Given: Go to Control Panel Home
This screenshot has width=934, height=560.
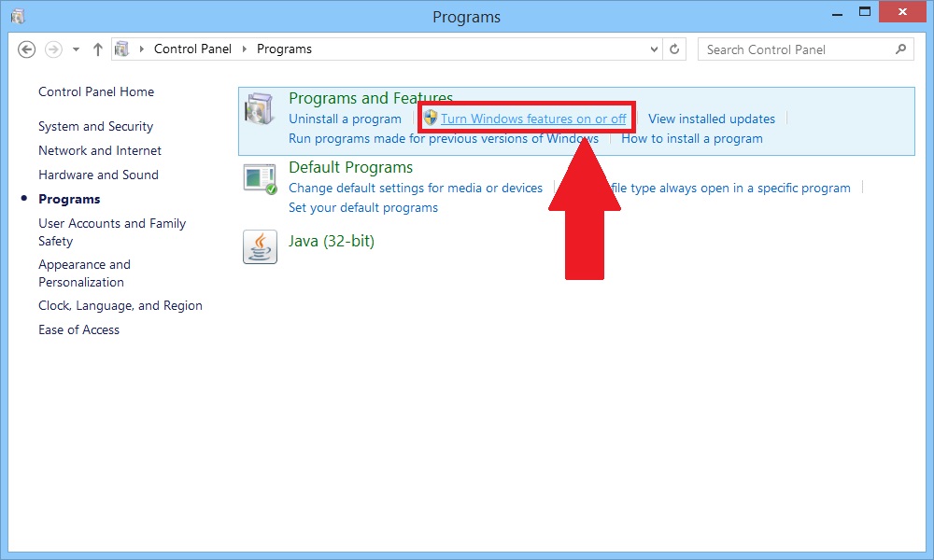Looking at the screenshot, I should pos(96,91).
